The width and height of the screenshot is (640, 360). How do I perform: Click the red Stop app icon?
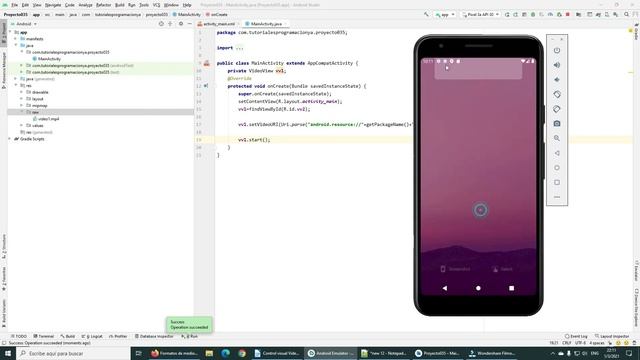[x=567, y=14]
